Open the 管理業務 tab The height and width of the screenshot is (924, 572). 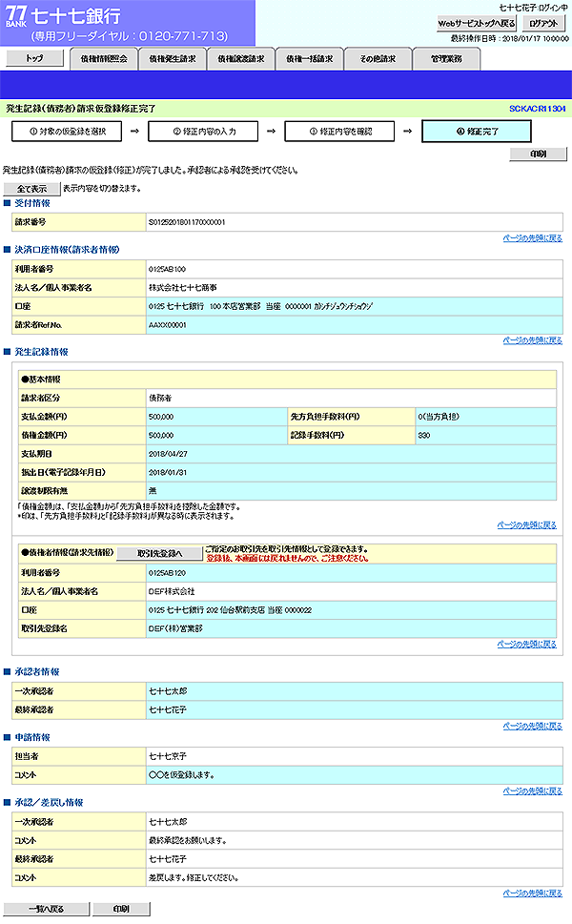click(446, 59)
